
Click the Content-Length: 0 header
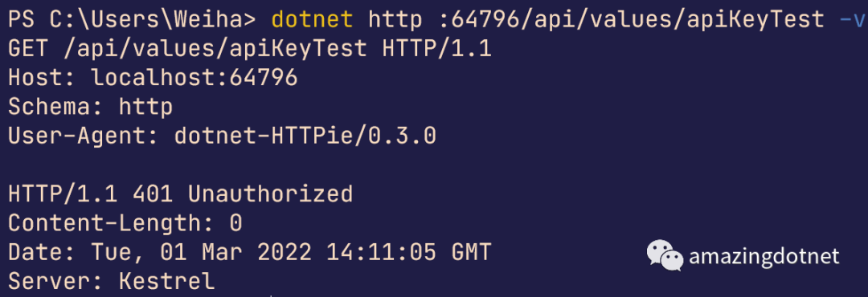click(125, 223)
